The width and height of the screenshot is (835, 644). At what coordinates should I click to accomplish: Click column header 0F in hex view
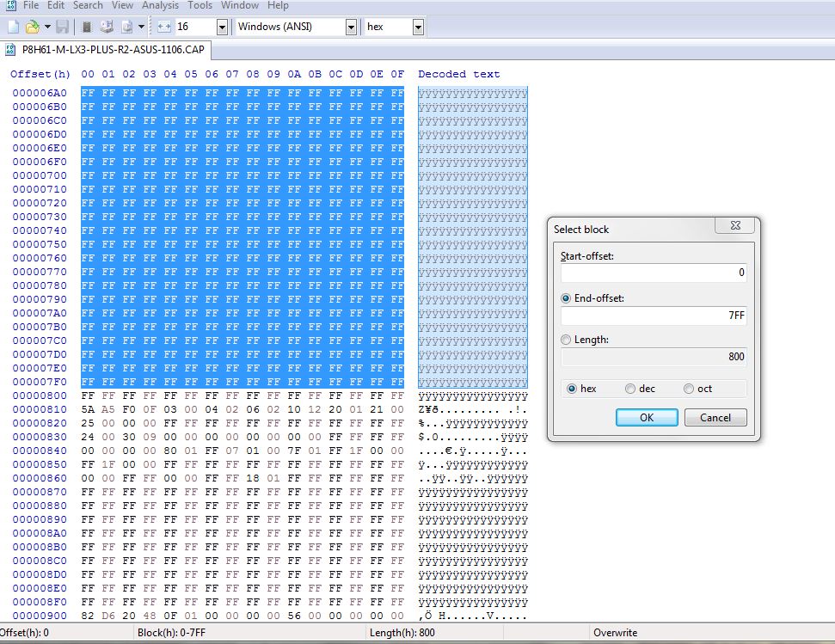pyautogui.click(x=397, y=74)
